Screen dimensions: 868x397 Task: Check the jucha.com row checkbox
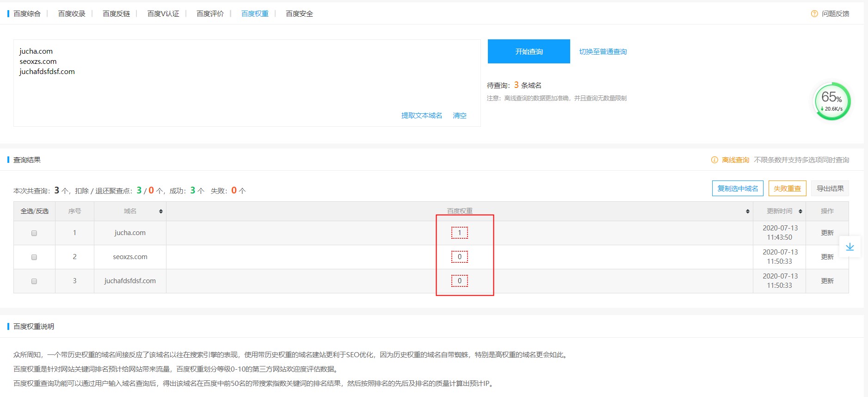[x=34, y=233]
